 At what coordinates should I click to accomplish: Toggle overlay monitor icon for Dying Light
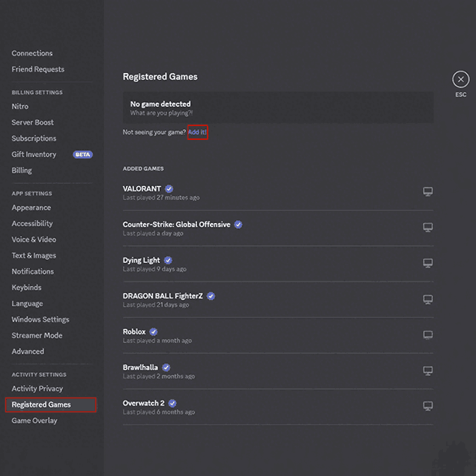428,263
